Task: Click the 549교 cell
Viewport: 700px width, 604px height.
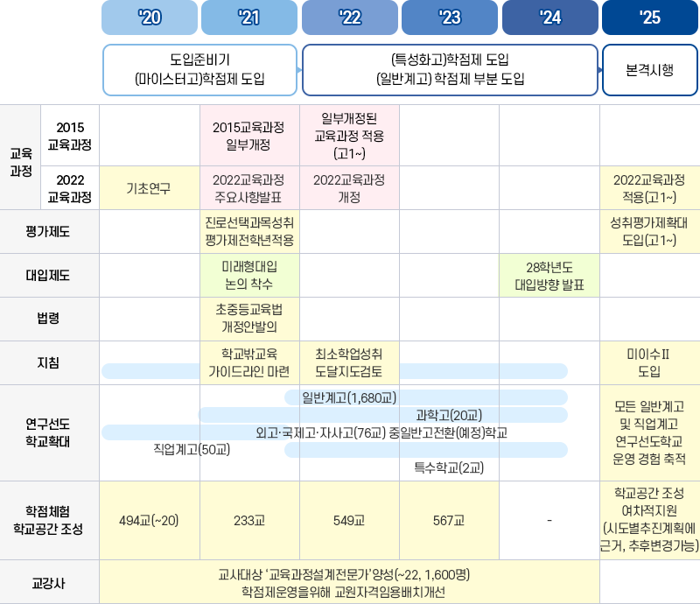Action: 350,520
